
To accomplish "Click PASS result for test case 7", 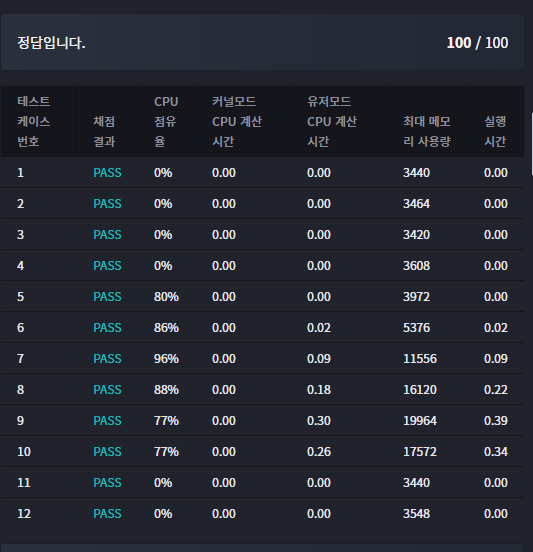I will click(x=107, y=359).
